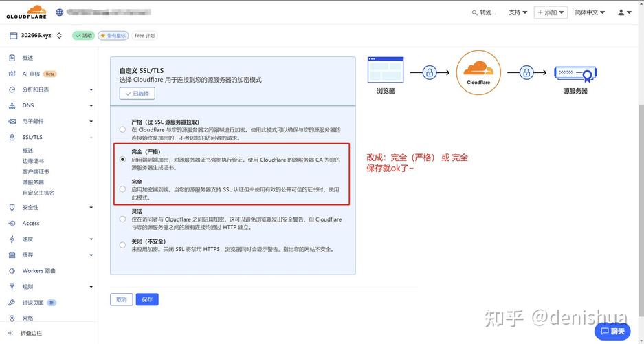Image resolution: width=644 pixels, height=344 pixels.
Task: Click the window icon beside 302666.xyz
Action: [13, 35]
